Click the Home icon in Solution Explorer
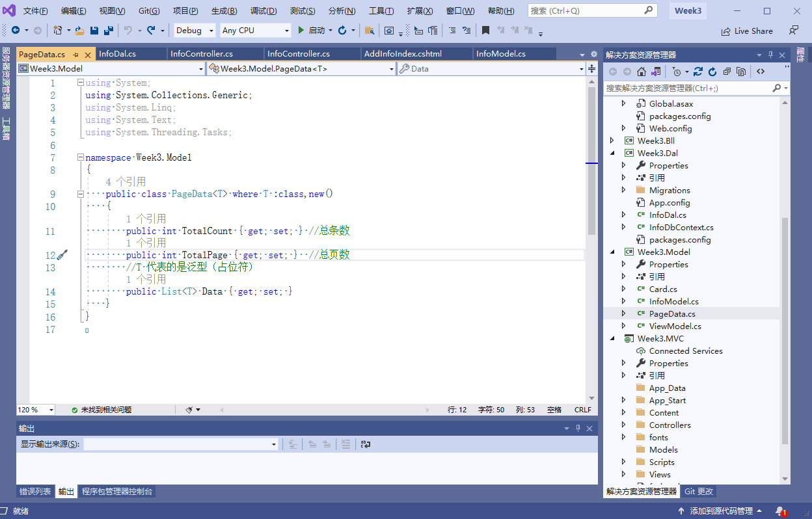This screenshot has width=812, height=519. click(642, 72)
